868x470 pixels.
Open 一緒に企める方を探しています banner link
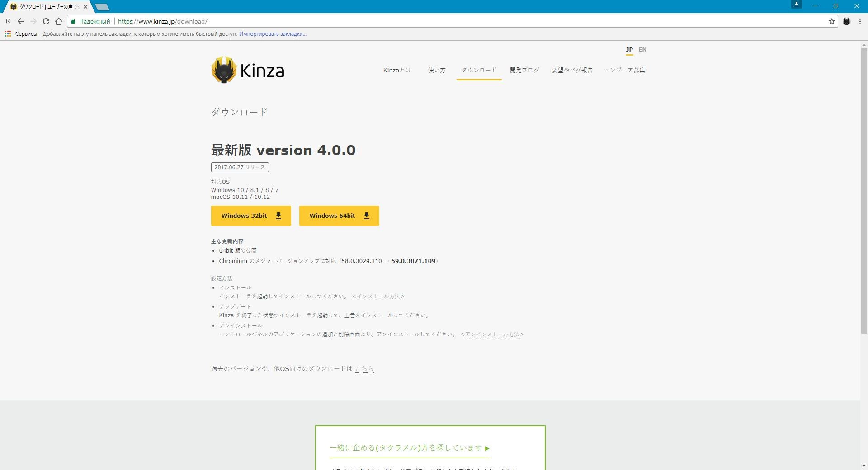(410, 448)
